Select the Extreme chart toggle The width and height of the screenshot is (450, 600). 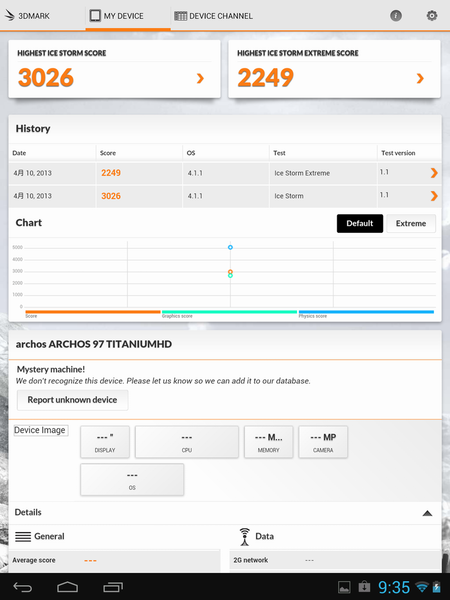pos(411,223)
